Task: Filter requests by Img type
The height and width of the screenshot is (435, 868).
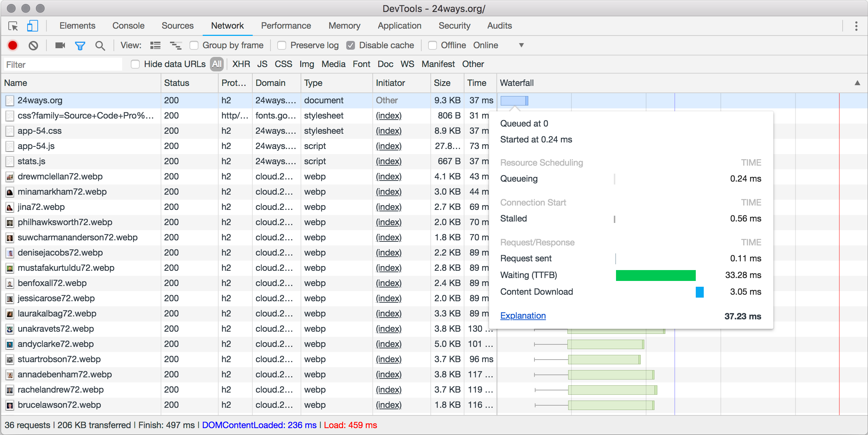Action: 306,64
